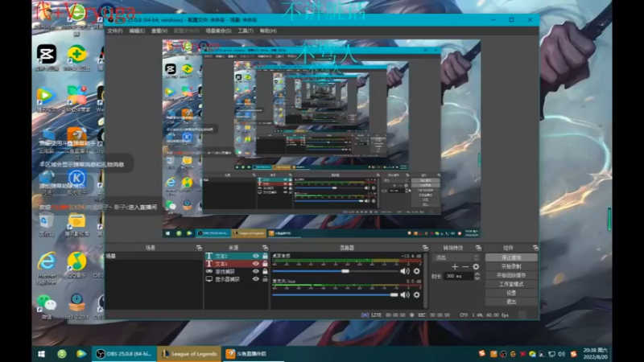The image size is (644, 362).
Task: Click the Tencent Video taskbar icon
Action: pos(81,354)
